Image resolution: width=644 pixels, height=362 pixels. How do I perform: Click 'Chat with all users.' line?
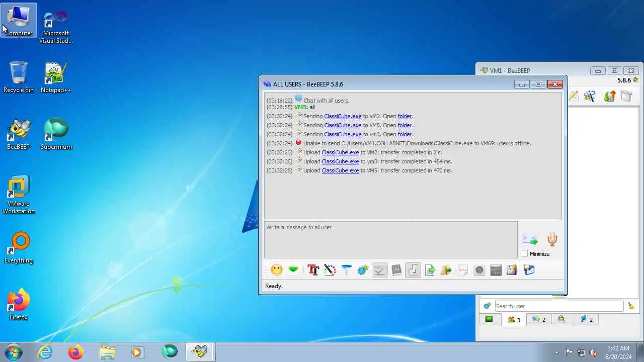pyautogui.click(x=326, y=101)
